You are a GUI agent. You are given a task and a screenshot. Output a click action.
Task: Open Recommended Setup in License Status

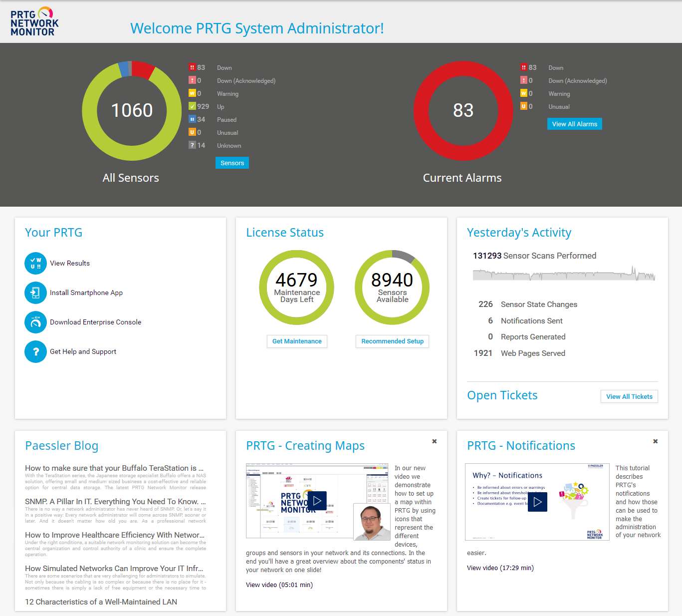click(x=392, y=341)
